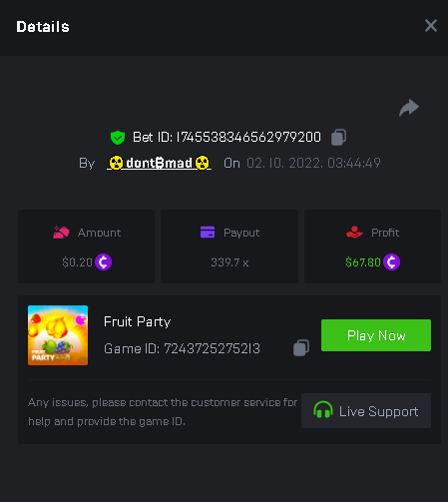Screen dimensions: 448x502
Task: Close the Details dialog
Action: (x=431, y=26)
